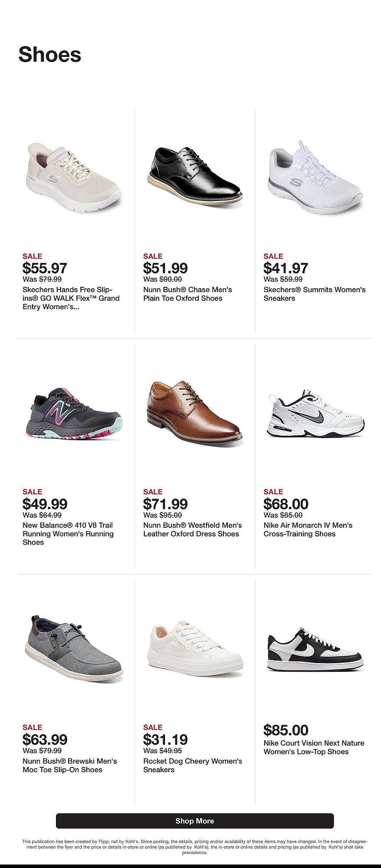
Task: Open Nunn Bush Brewski Moc Toe title
Action: pos(69,765)
